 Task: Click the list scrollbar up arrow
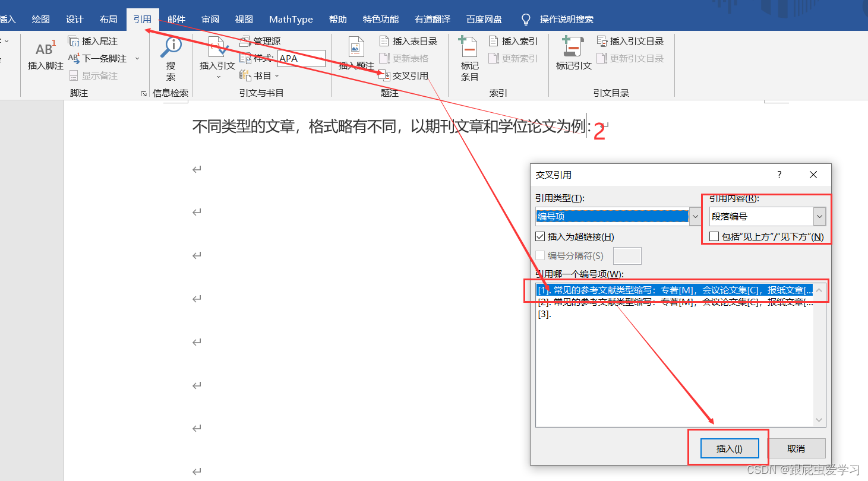point(820,290)
